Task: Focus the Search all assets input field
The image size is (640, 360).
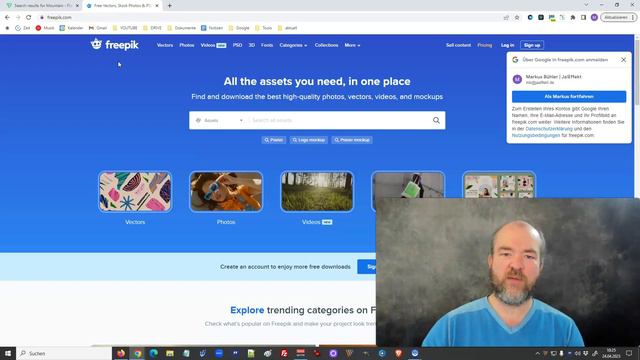Action: 339,120
